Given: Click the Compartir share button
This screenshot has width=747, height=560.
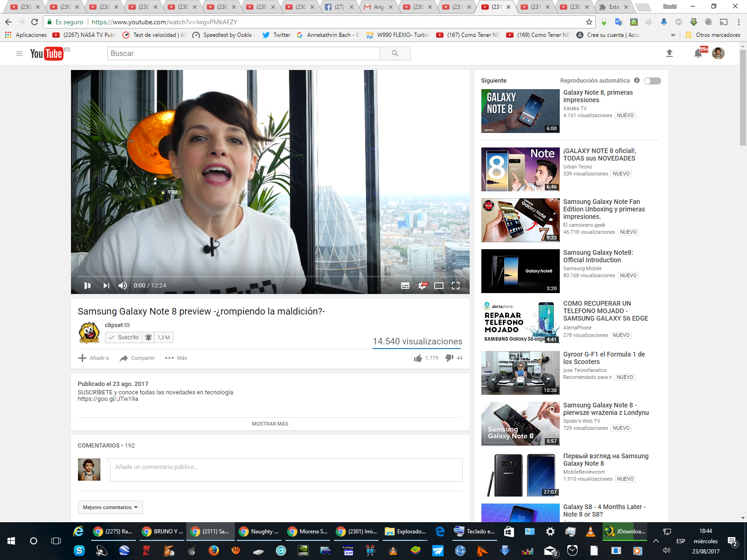Looking at the screenshot, I should [137, 358].
